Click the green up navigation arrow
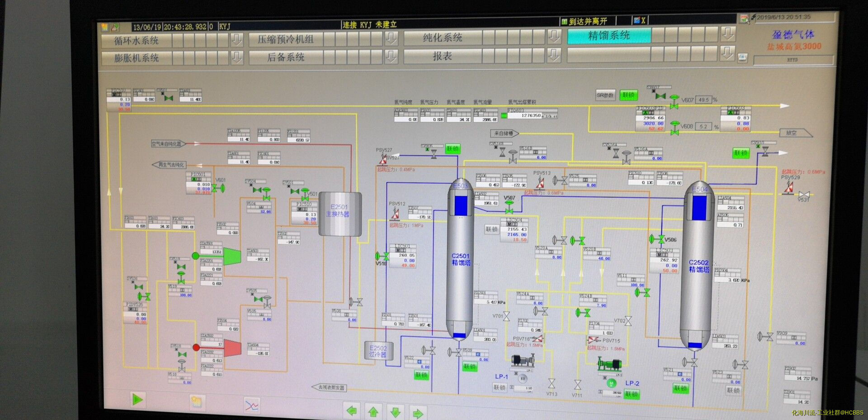This screenshot has height=420, width=868. (x=373, y=412)
